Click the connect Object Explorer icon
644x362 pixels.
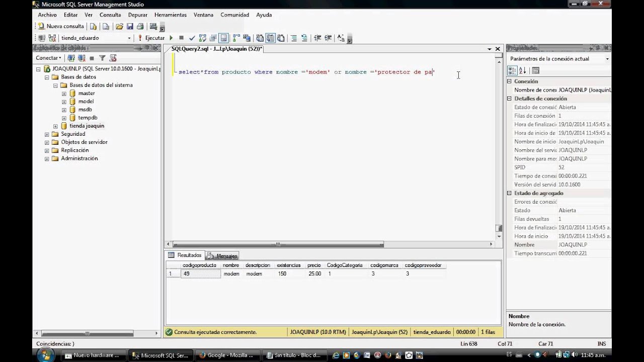pyautogui.click(x=70, y=58)
